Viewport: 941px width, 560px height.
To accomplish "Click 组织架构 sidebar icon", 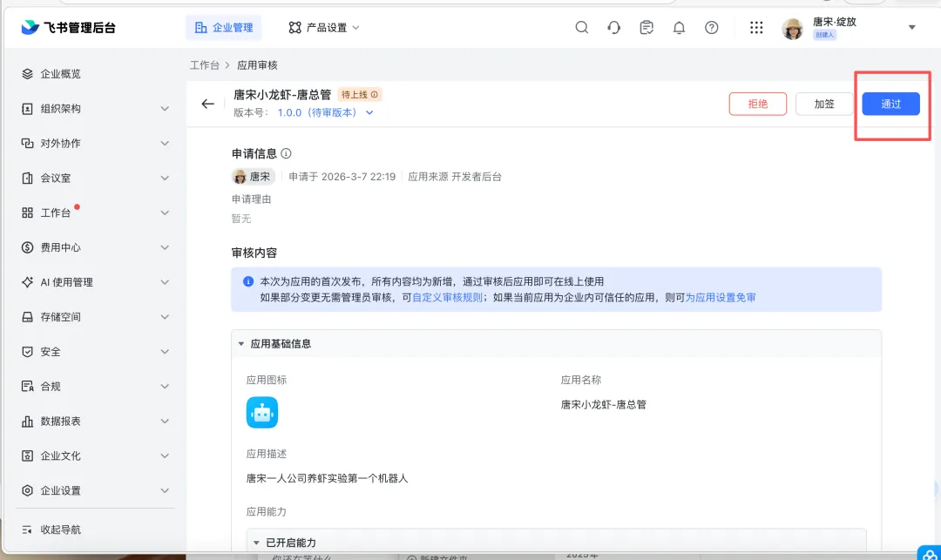I will point(27,109).
